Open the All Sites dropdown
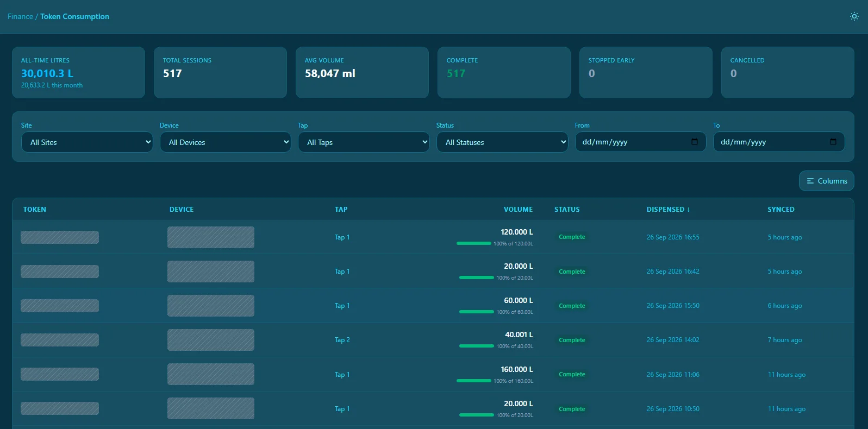The width and height of the screenshot is (868, 429). pyautogui.click(x=87, y=142)
